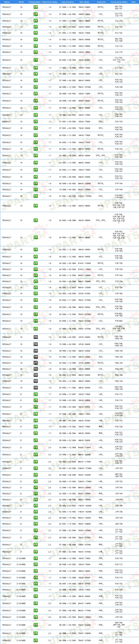The image size is (139, 644).
Task: Select the power cell '57kW / 78KM'
Action: click(x=84, y=74)
